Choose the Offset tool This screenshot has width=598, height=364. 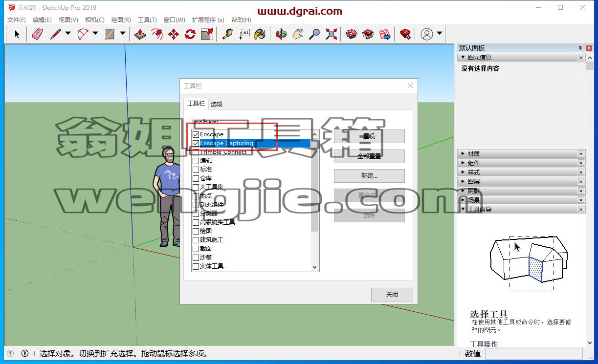pyautogui.click(x=157, y=34)
